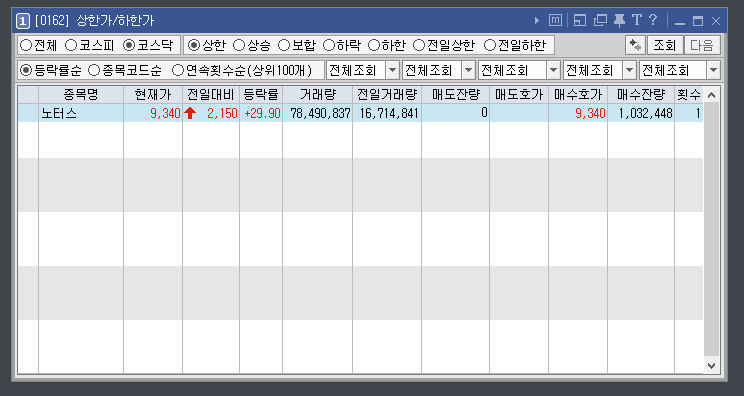Click the pushpin icon to pin window
Screen dimensions: 744x396
[x=619, y=20]
